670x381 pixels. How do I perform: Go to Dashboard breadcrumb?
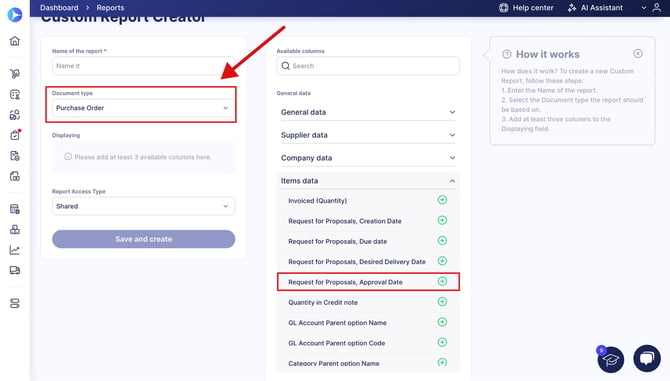59,8
